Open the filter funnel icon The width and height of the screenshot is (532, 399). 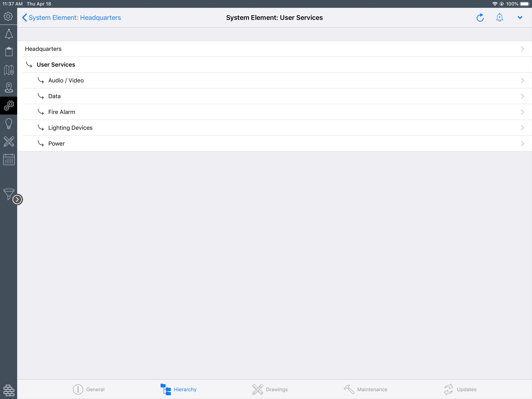(x=8, y=194)
